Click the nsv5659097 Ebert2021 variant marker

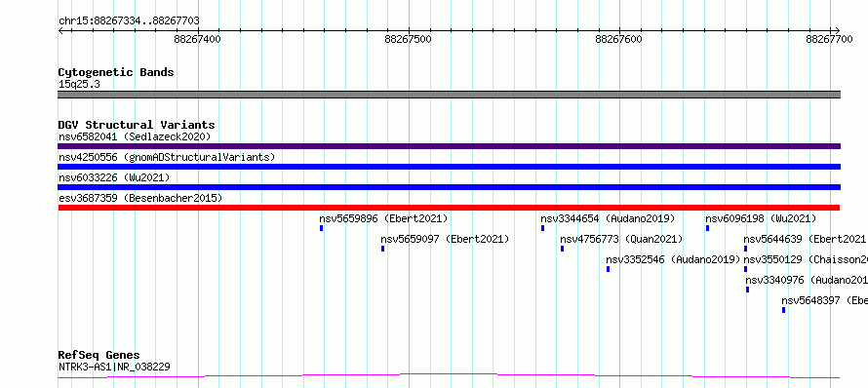click(x=382, y=249)
